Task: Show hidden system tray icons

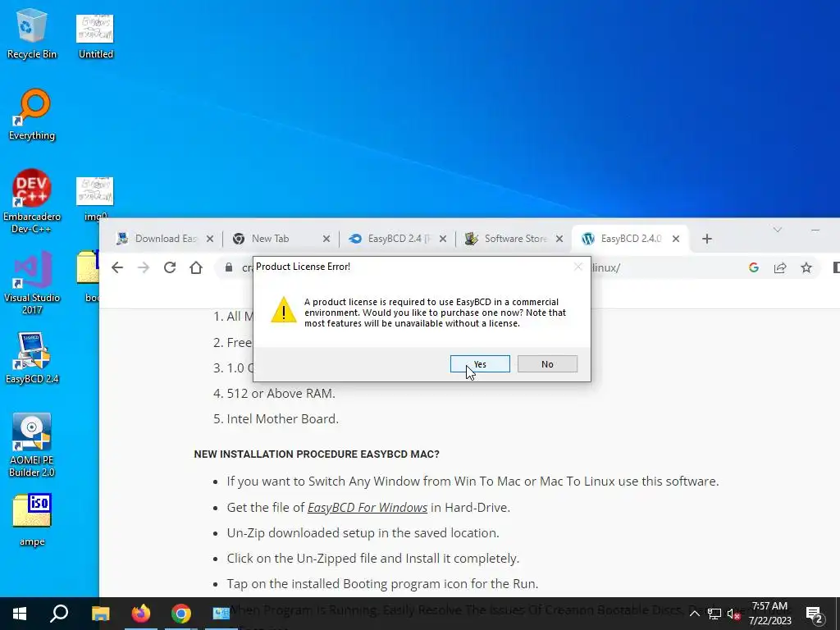Action: [x=694, y=614]
